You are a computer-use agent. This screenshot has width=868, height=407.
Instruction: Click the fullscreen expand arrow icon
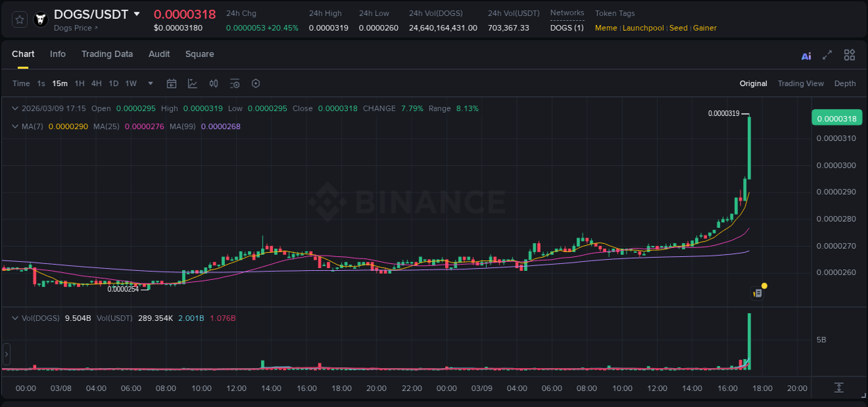click(x=827, y=55)
